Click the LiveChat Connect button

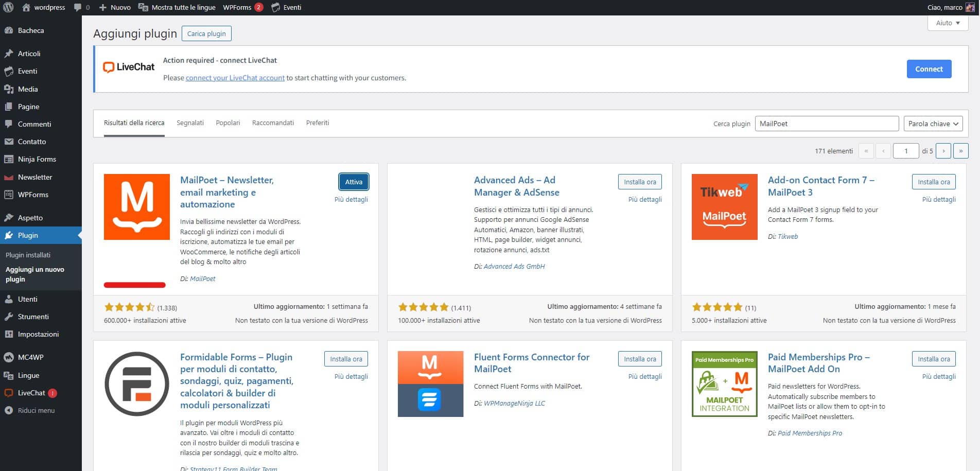[929, 69]
